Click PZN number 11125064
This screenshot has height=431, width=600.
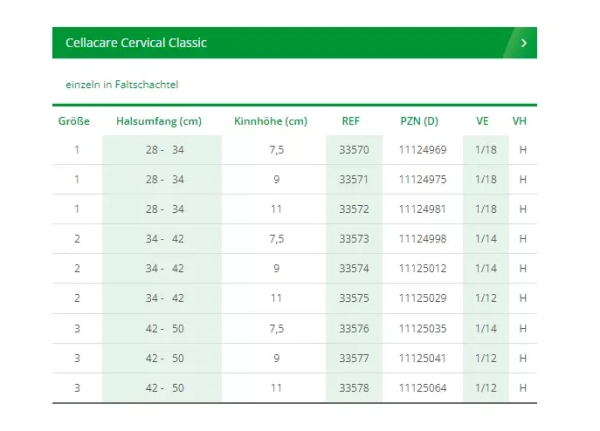423,388
